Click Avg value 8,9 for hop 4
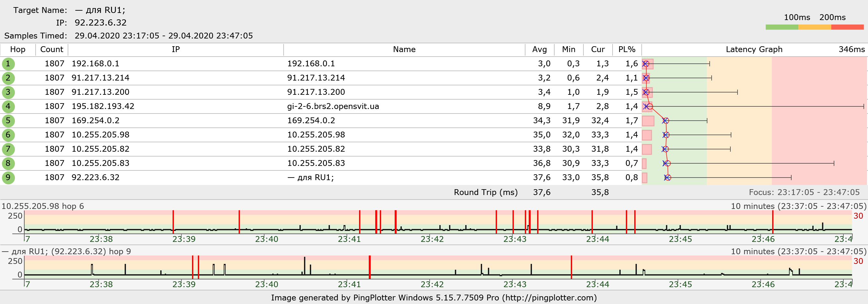This screenshot has width=868, height=304. click(544, 106)
